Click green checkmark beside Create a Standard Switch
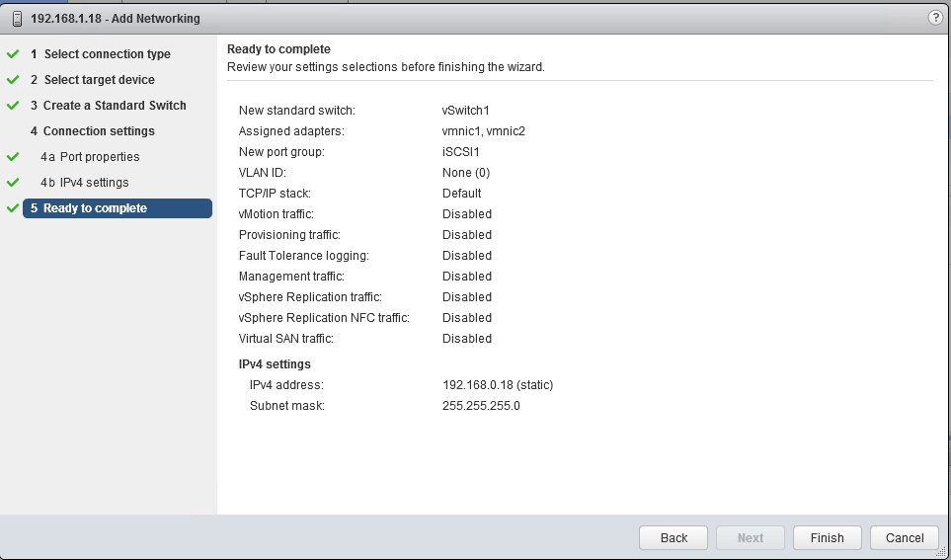The image size is (951, 560). [13, 106]
